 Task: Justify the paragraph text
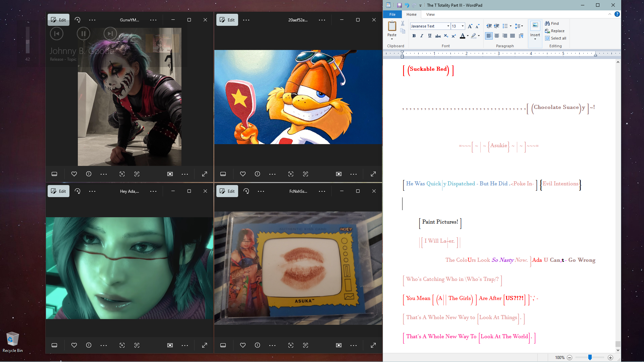coord(513,36)
